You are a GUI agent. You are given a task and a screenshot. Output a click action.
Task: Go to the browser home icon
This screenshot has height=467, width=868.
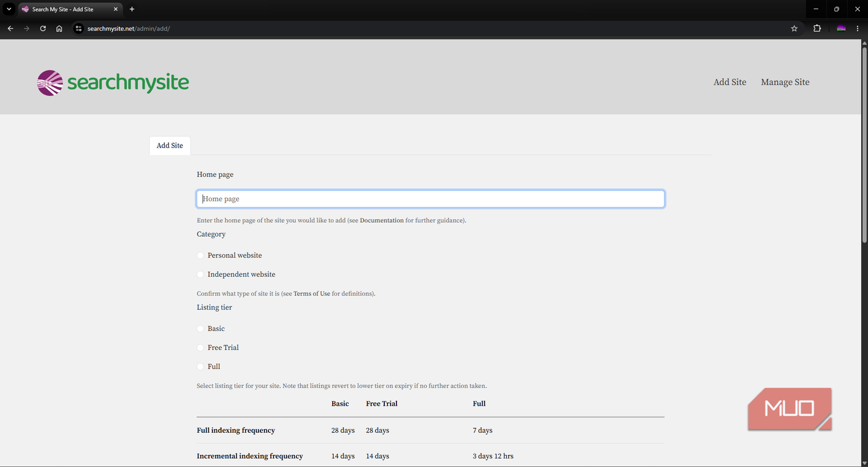pos(59,28)
